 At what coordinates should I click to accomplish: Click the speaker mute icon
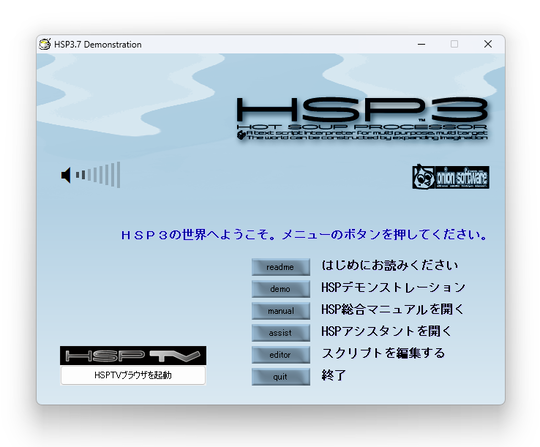pos(66,175)
